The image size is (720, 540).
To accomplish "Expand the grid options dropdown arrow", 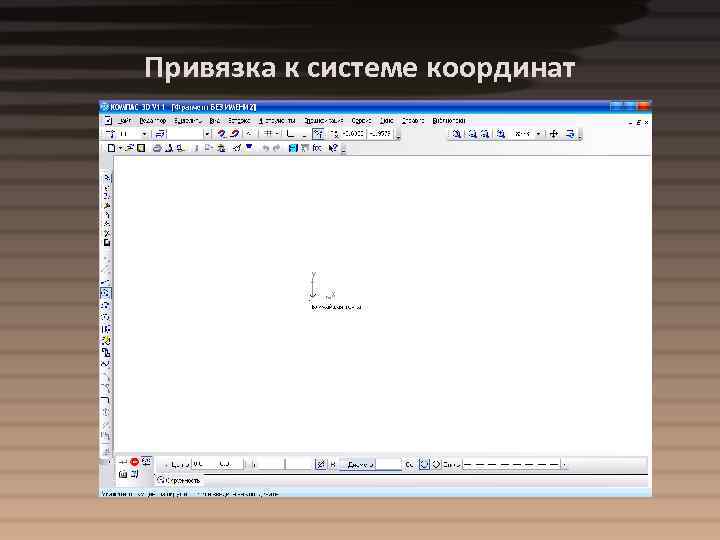I will click(x=277, y=134).
